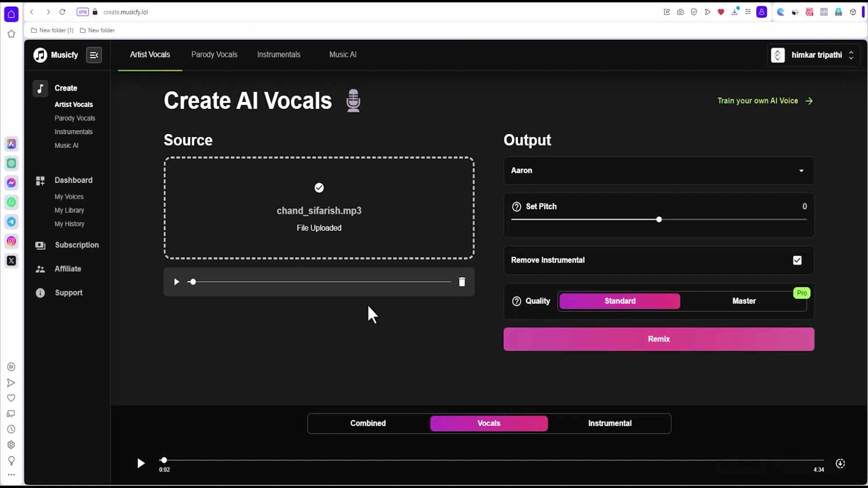Click the Affiliate people icon

click(x=40, y=269)
